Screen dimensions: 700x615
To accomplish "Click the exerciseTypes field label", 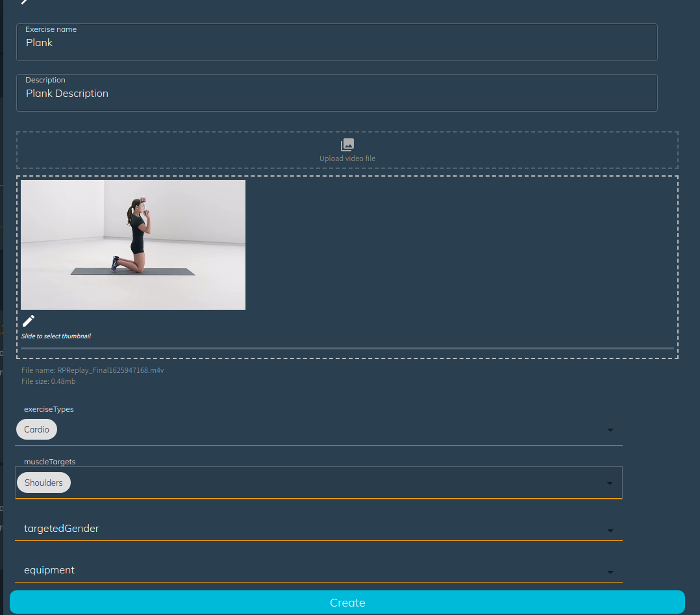I will click(x=49, y=409).
